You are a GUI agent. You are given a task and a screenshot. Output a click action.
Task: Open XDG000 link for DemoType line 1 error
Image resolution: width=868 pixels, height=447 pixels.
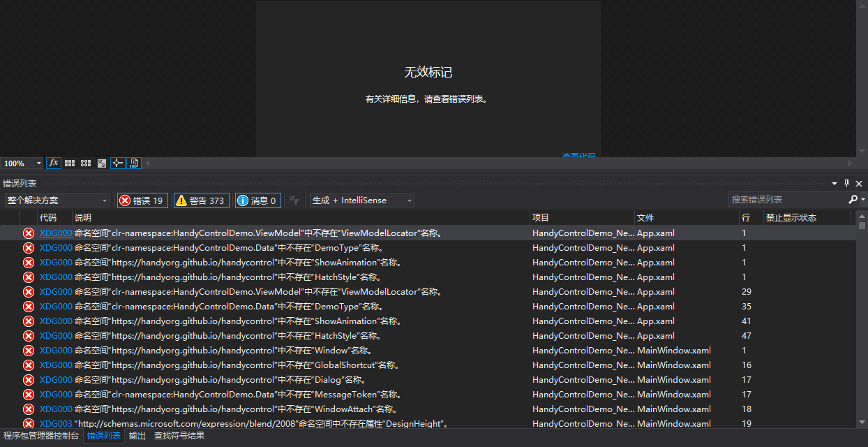click(56, 248)
